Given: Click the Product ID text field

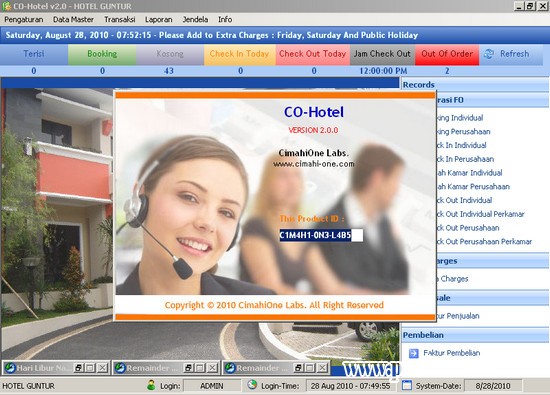Looking at the screenshot, I should click(321, 235).
